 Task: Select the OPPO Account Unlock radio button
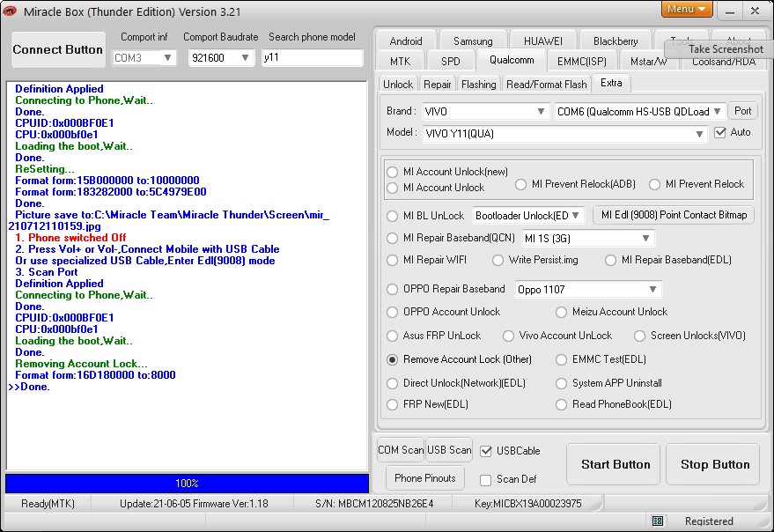tap(393, 312)
